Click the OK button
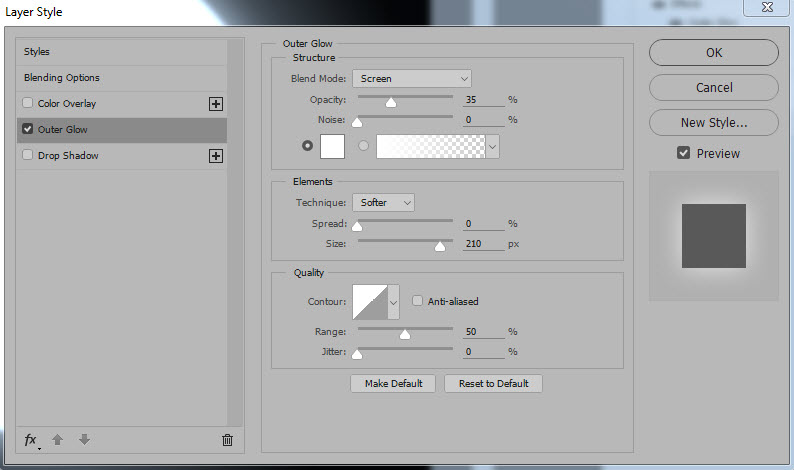The width and height of the screenshot is (794, 470). [713, 53]
